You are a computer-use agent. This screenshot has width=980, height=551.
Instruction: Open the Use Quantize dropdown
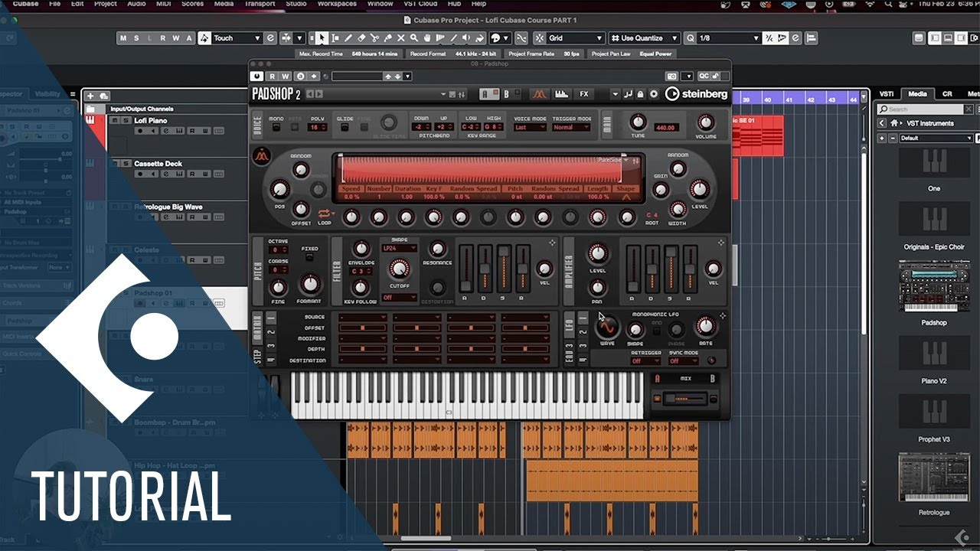[x=644, y=37]
